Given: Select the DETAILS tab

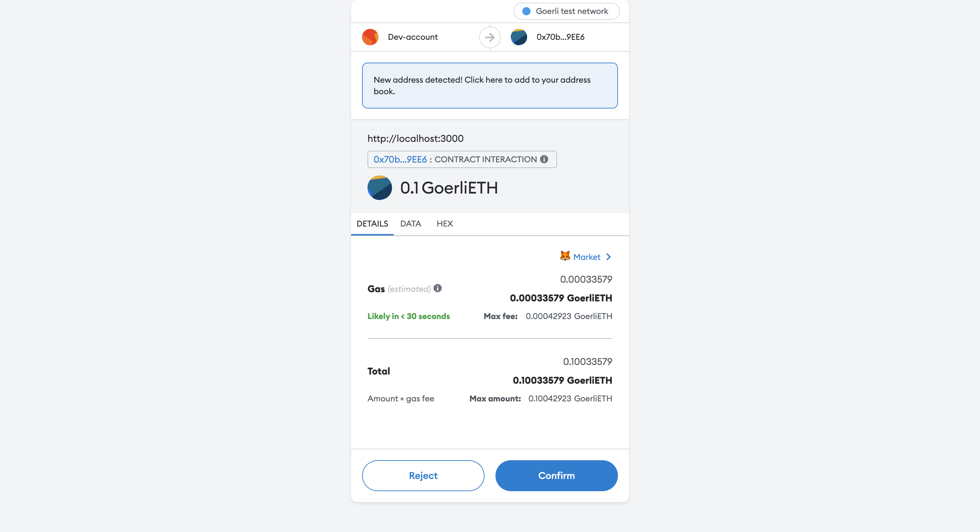Looking at the screenshot, I should coord(372,223).
